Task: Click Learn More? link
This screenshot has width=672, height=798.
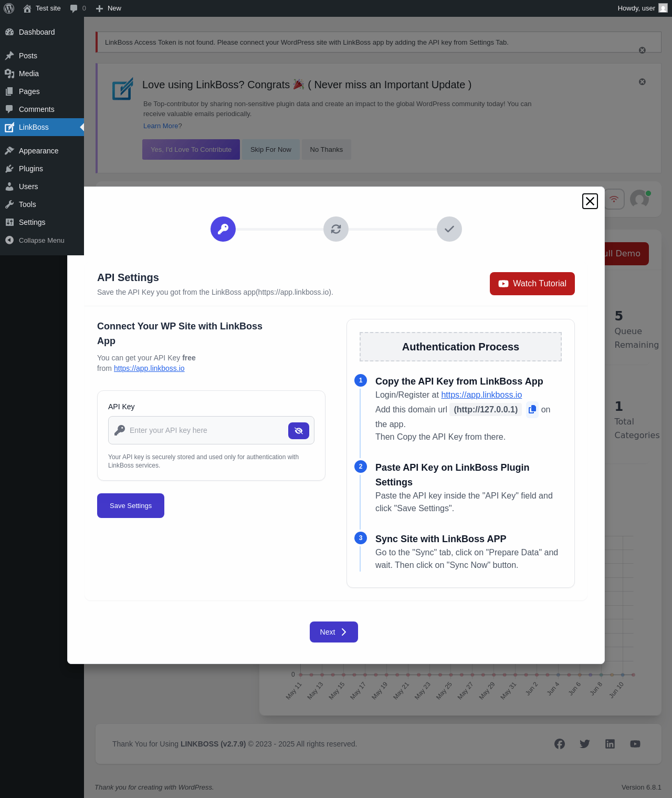Action: tap(163, 126)
